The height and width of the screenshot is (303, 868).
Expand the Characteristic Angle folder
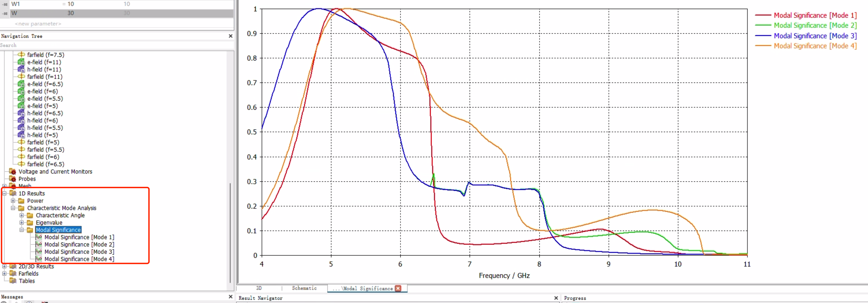coord(22,216)
